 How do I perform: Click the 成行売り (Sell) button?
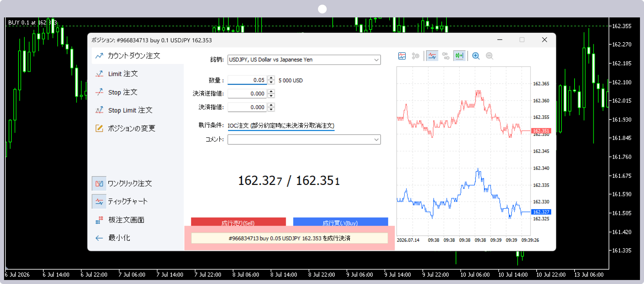(x=238, y=222)
